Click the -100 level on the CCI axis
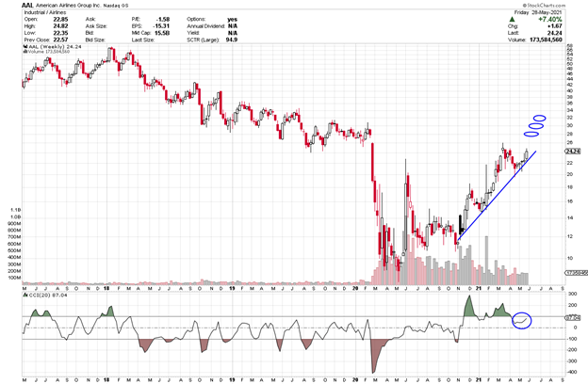Image resolution: width=588 pixels, height=384 pixels. pyautogui.click(x=571, y=339)
